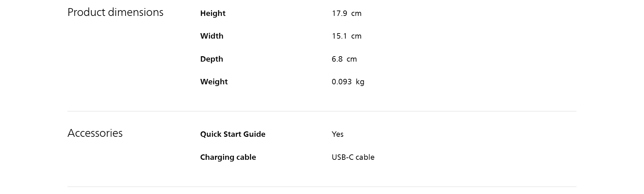
Task: Click the 6.8 number in Depth row
Action: (337, 59)
